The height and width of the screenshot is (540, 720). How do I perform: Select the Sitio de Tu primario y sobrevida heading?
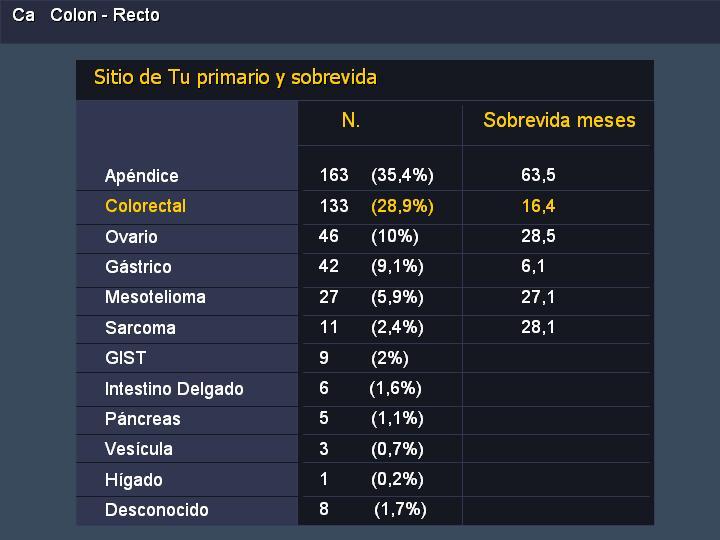coord(235,77)
